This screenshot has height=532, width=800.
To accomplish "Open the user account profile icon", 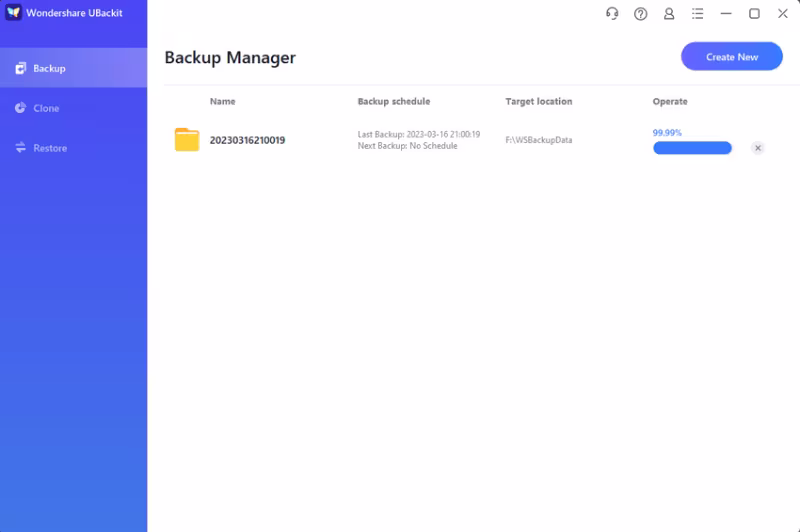I will point(669,14).
